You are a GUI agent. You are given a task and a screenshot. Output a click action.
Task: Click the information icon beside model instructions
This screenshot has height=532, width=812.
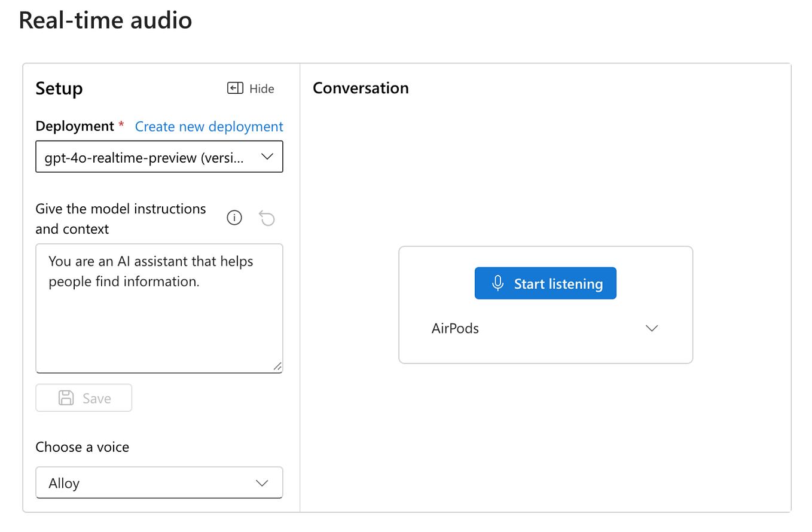click(x=234, y=218)
